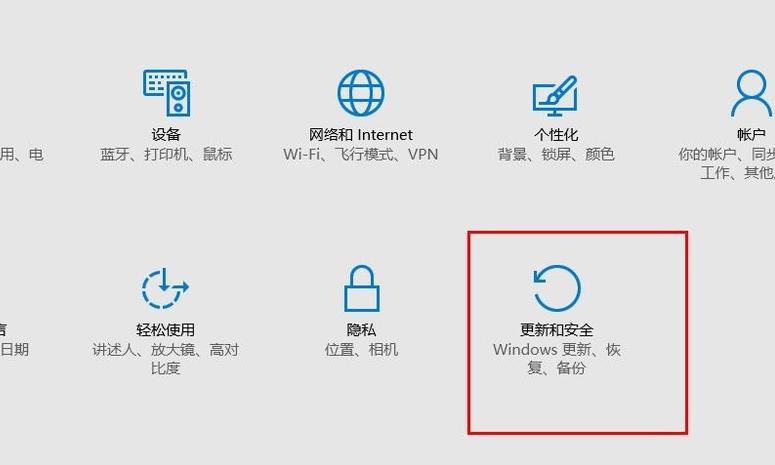Open the 帐户 category label
The height and width of the screenshot is (465, 775).
[751, 134]
